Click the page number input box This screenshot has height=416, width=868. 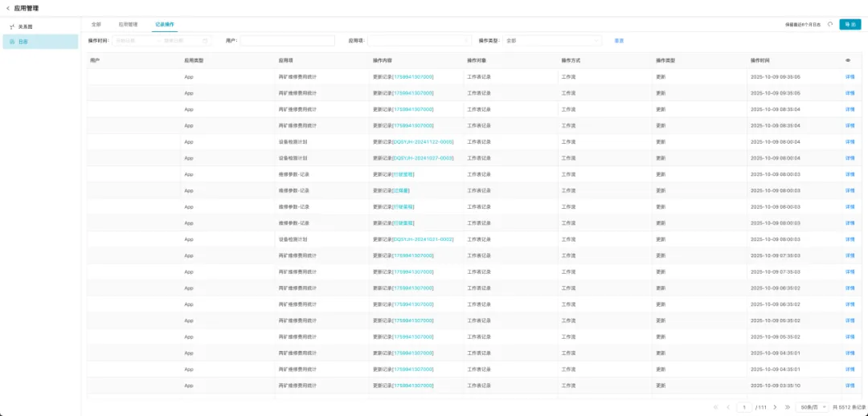pyautogui.click(x=745, y=407)
